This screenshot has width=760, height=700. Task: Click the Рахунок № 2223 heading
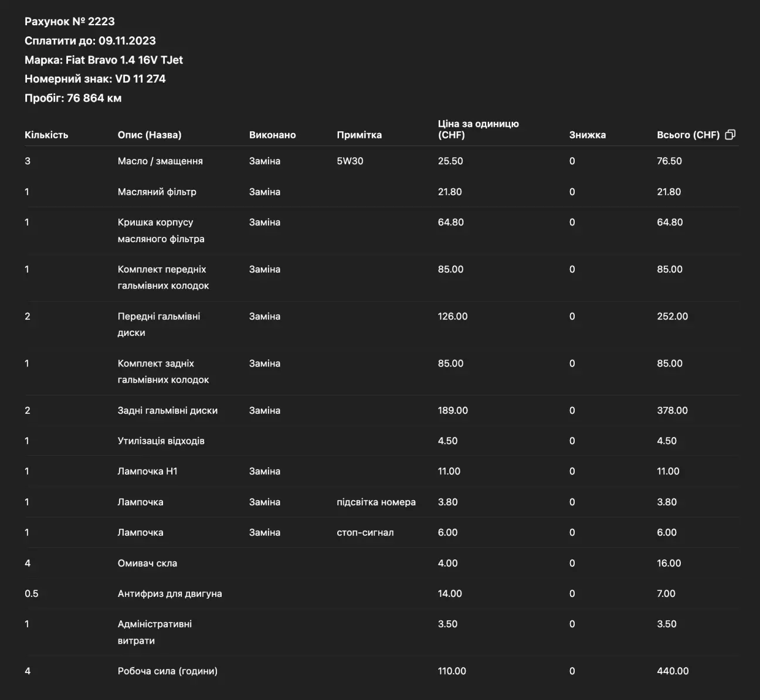[70, 22]
